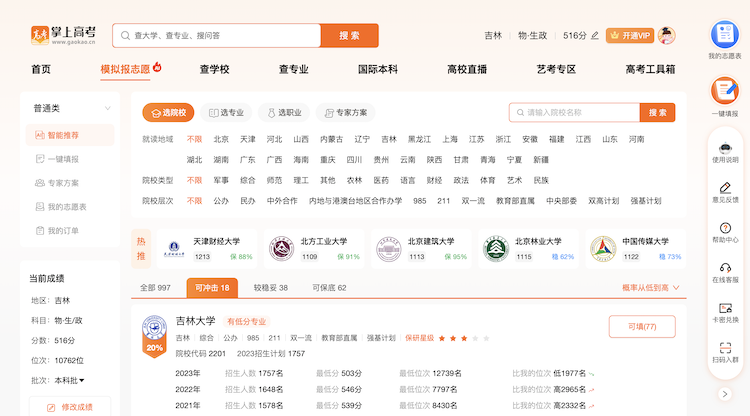This screenshot has width=750, height=416.
Task: Select 不限 for 就读地域 filter
Action: [x=194, y=139]
